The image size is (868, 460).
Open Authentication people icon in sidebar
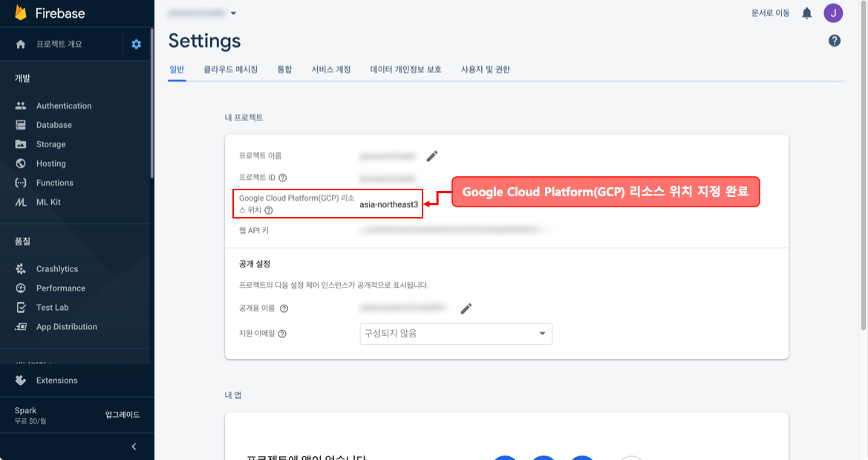pyautogui.click(x=21, y=106)
